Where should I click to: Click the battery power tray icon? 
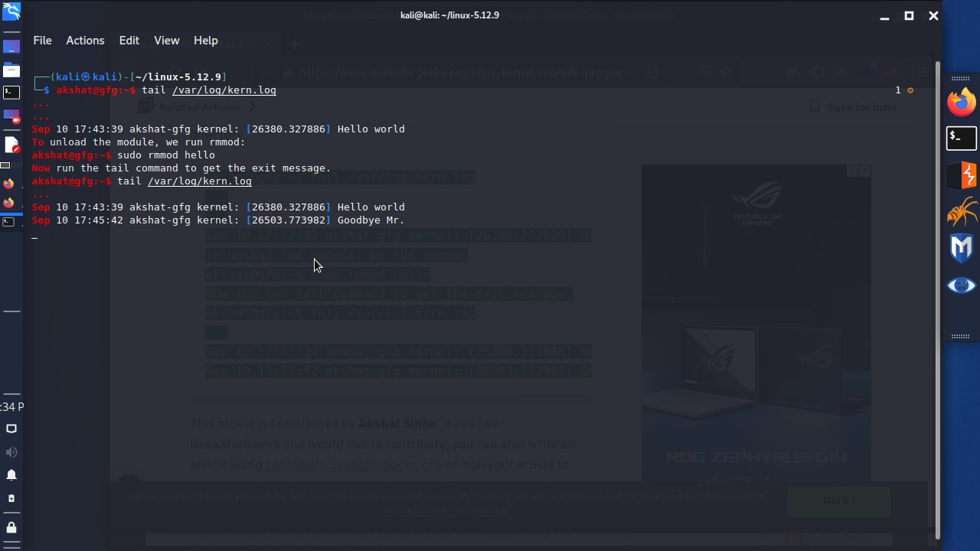tap(11, 498)
